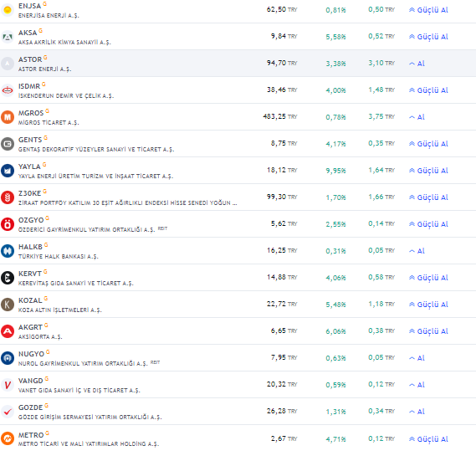Click the Z30KE change value 1,66 TRY

pyautogui.click(x=381, y=197)
